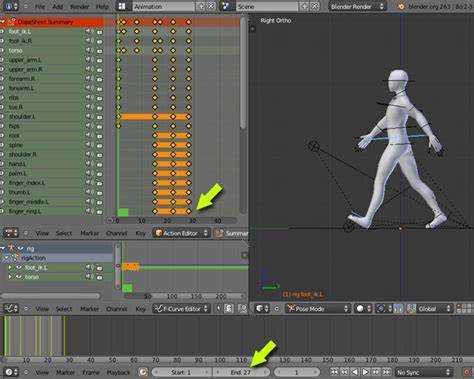The width and height of the screenshot is (474, 379).
Task: Mute the foot_ik.R channel
Action: point(89,41)
